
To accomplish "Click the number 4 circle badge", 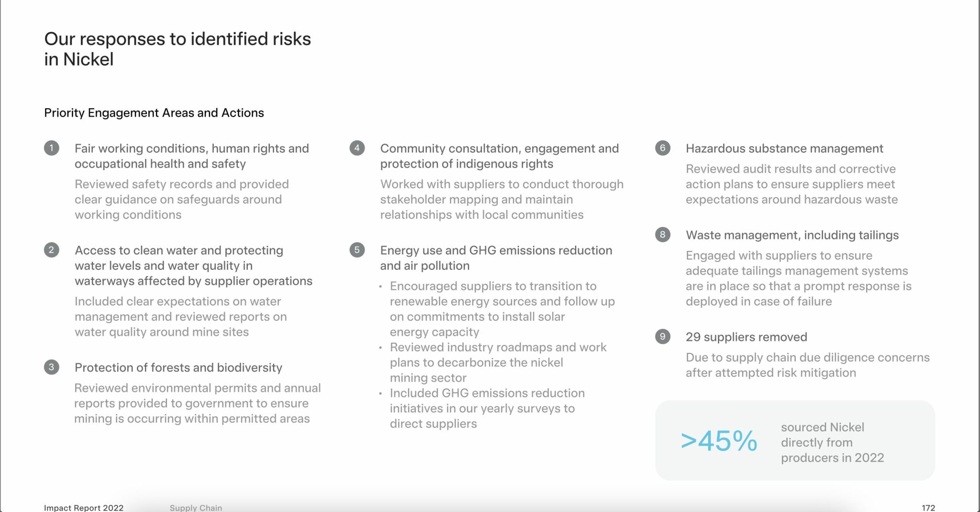I will (357, 148).
